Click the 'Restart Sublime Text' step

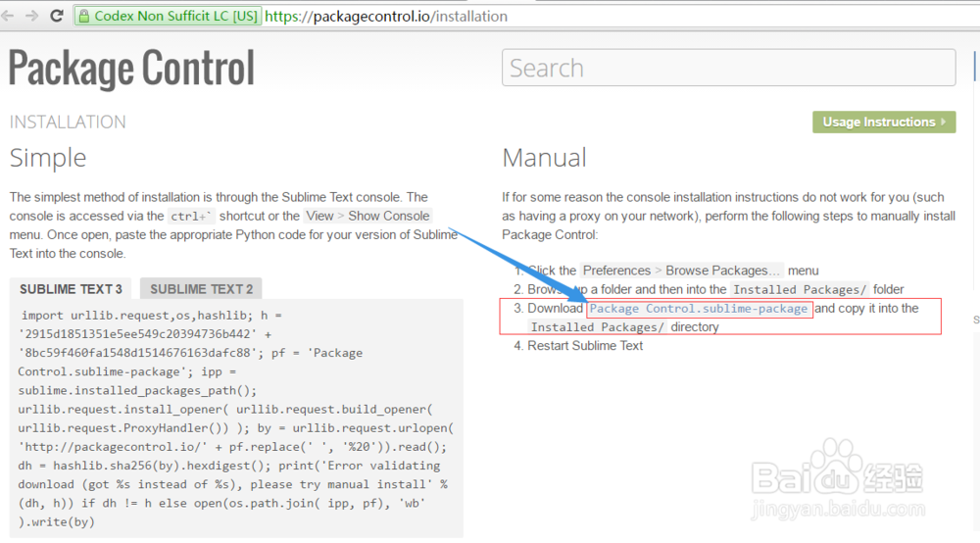[585, 346]
